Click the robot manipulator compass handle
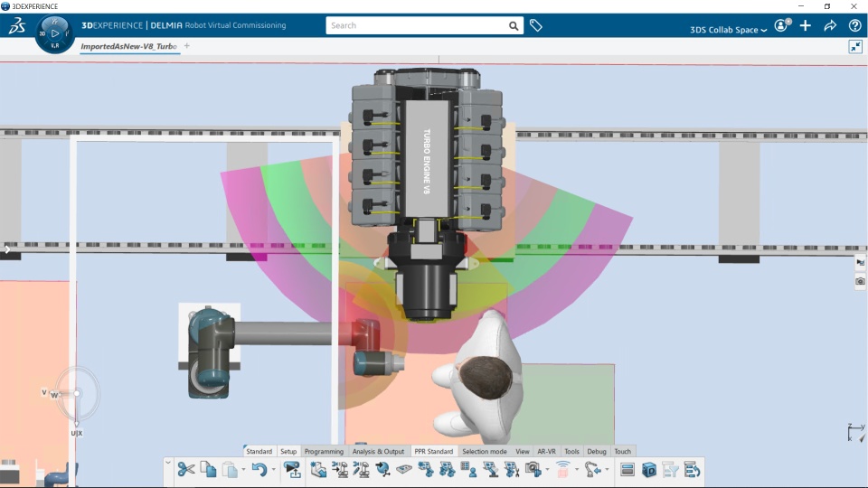The height and width of the screenshot is (488, 868). 77,394
